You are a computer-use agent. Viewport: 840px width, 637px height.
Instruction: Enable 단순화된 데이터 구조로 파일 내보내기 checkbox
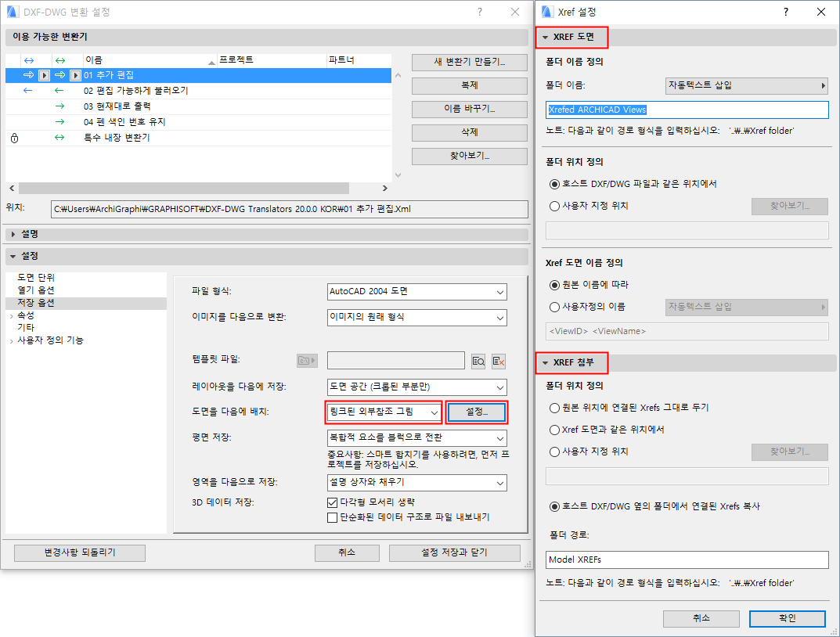(x=332, y=517)
